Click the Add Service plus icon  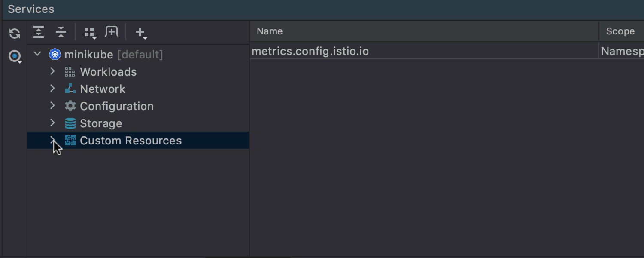pyautogui.click(x=141, y=33)
